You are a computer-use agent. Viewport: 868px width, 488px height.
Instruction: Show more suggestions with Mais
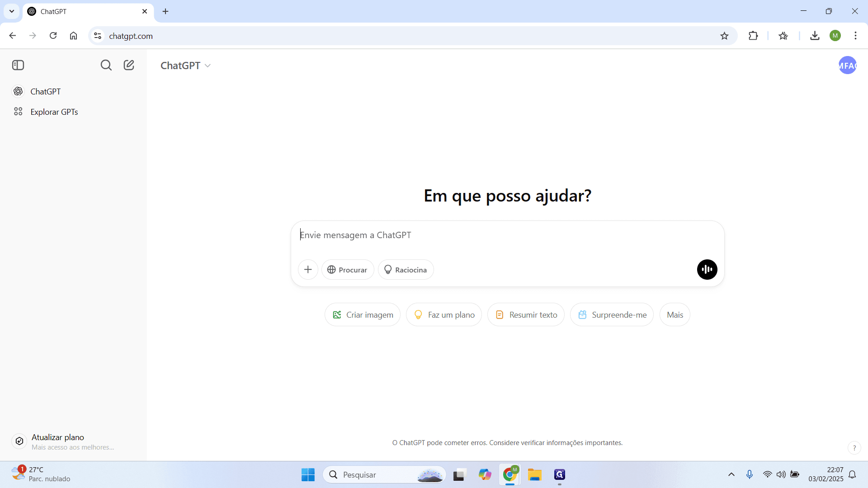[x=675, y=315]
